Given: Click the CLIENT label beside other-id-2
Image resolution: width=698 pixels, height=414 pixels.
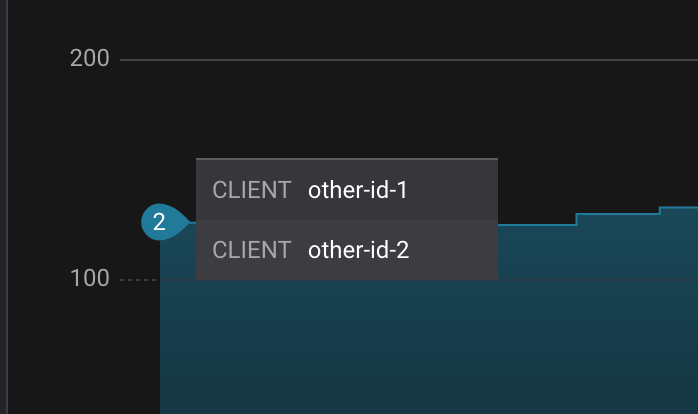Looking at the screenshot, I should tap(252, 250).
